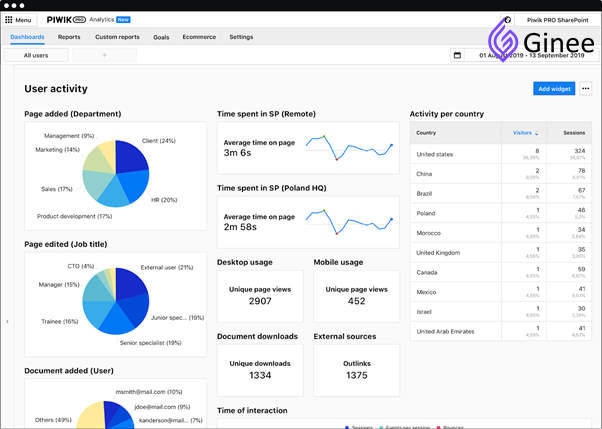Screen dimensions: 602x429
Task: Click the United Arab Emirates row
Action: (501, 331)
